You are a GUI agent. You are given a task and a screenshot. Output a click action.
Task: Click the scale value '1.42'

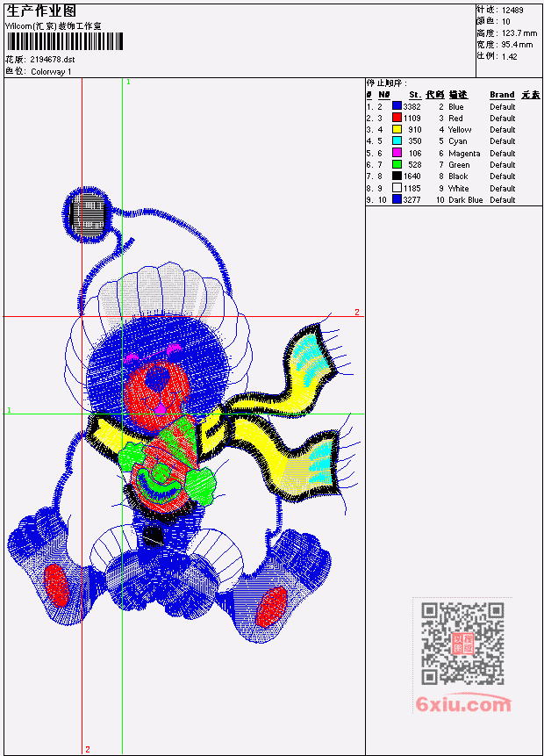(x=509, y=56)
